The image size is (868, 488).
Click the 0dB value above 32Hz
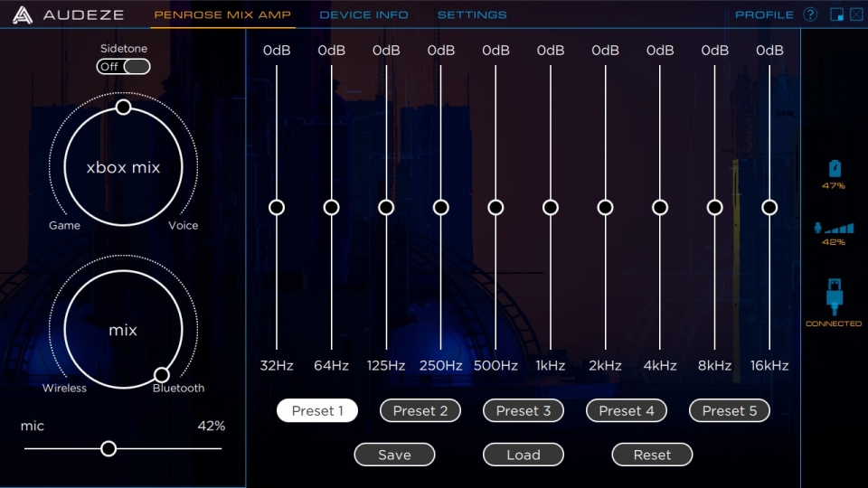[277, 51]
